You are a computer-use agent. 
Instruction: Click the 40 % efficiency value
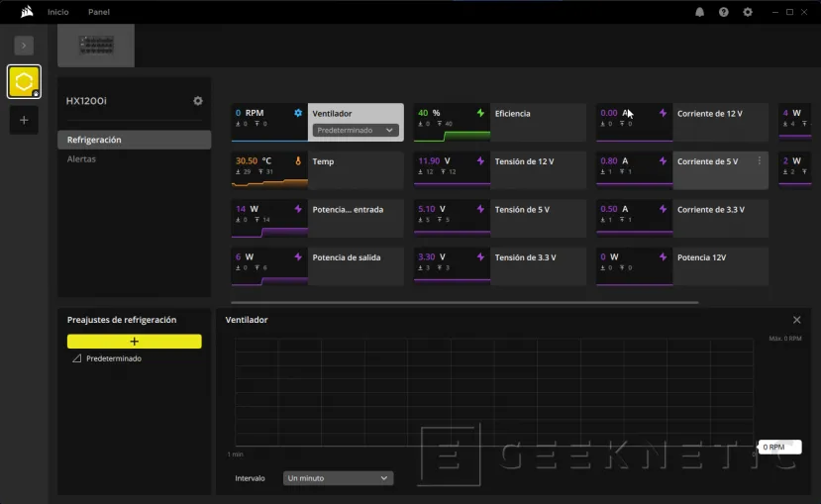click(429, 113)
